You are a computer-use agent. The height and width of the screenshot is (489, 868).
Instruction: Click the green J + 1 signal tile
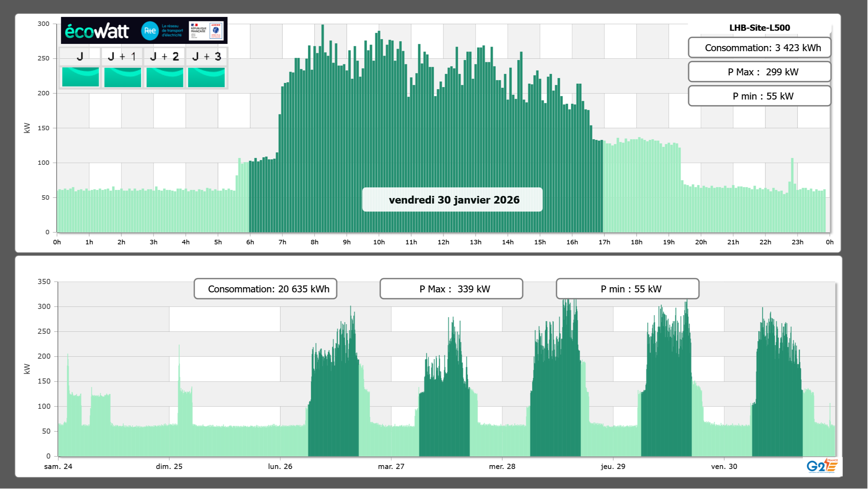[x=122, y=77]
